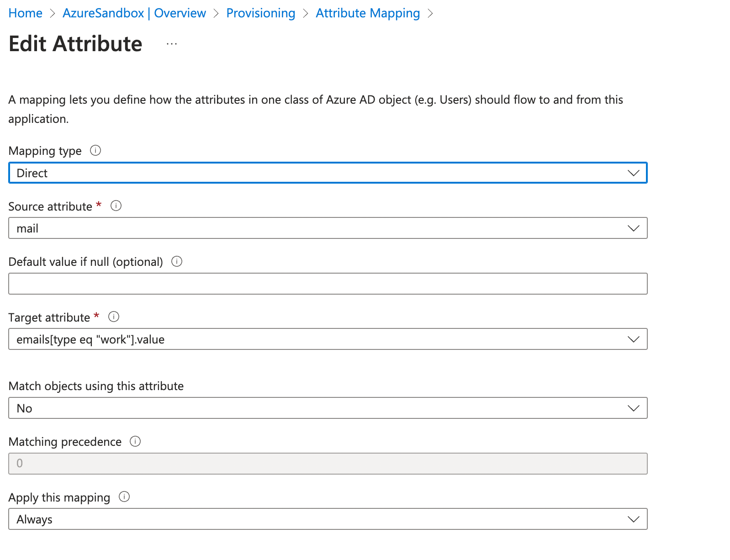Go back to Provisioning breadcrumb
The image size is (730, 560).
261,13
